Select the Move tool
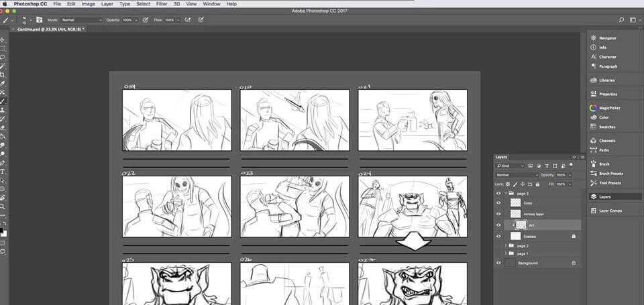Image resolution: width=644 pixels, height=305 pixels. (x=3, y=40)
